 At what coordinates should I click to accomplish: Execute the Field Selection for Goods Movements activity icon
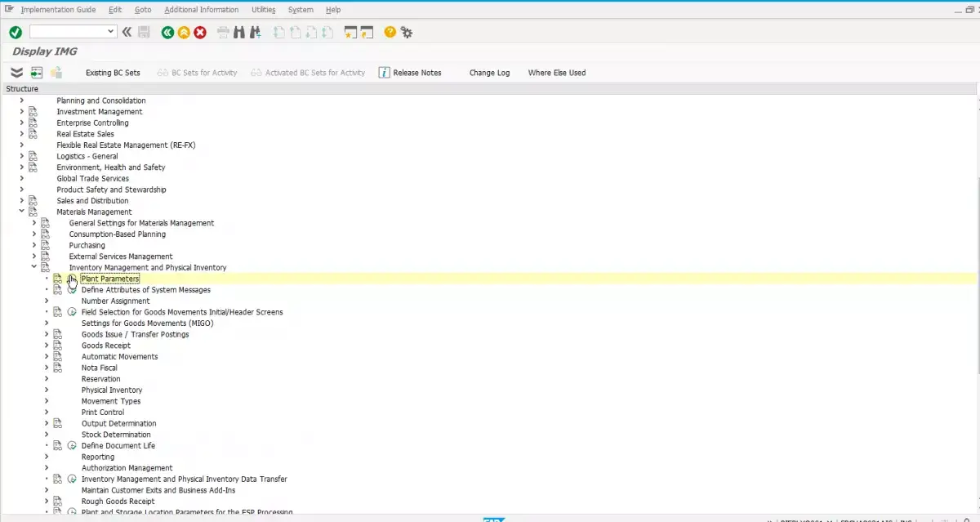pyautogui.click(x=72, y=312)
